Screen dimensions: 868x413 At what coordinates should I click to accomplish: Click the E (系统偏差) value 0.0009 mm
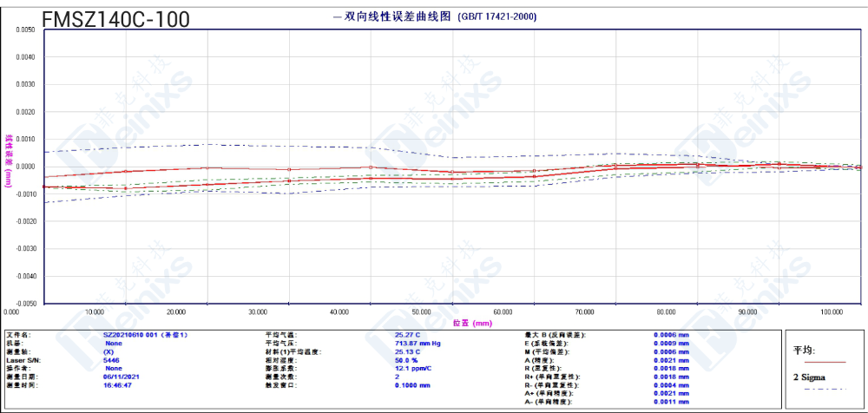[671, 343]
